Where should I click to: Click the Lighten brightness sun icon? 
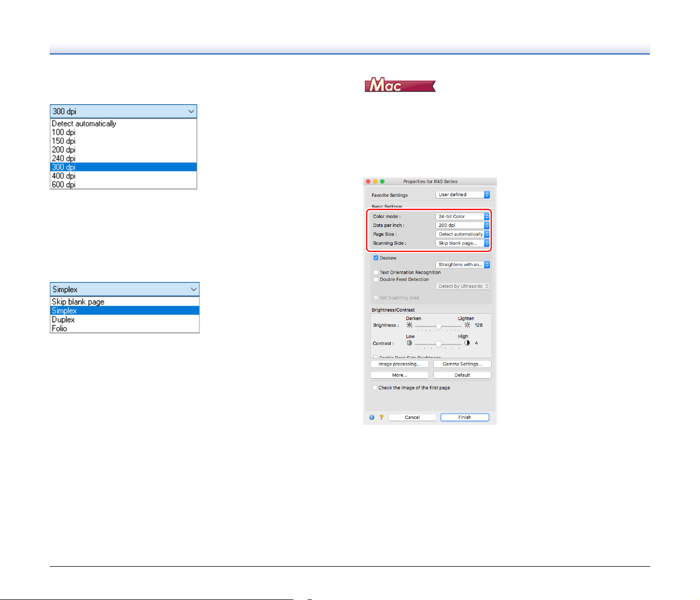(x=467, y=325)
